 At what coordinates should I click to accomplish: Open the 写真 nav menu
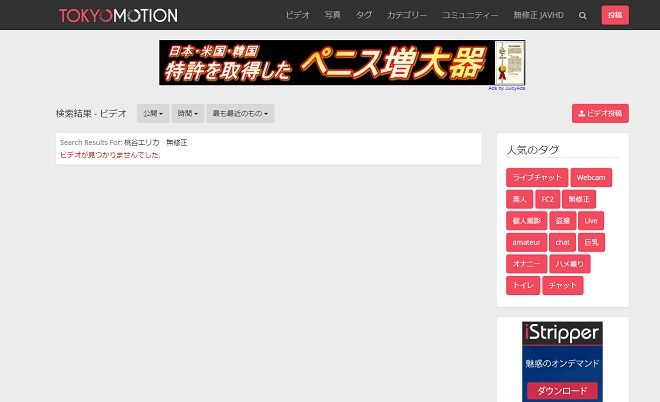pos(333,15)
